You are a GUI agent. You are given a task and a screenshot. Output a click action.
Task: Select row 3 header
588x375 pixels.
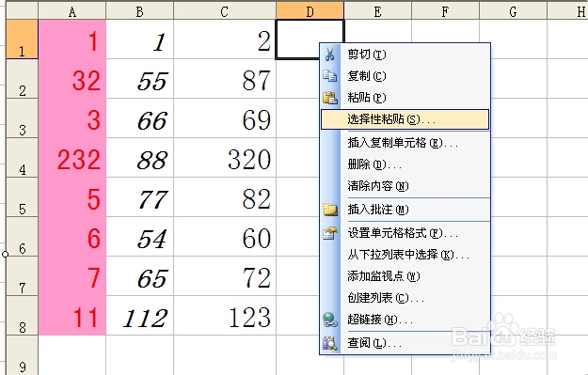[x=23, y=118]
